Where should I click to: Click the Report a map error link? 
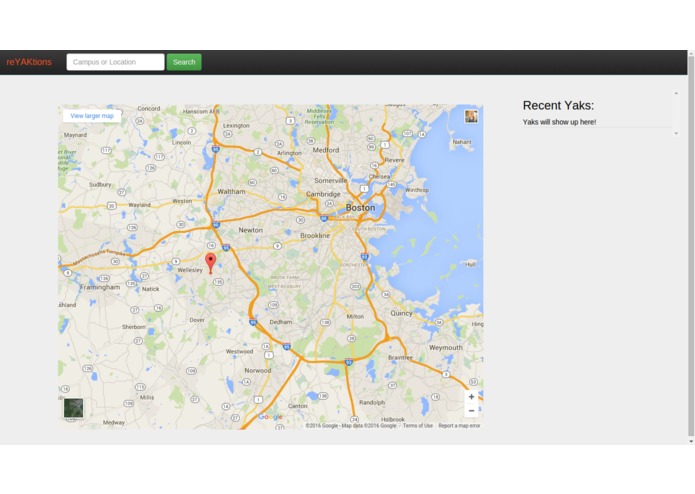tap(459, 425)
